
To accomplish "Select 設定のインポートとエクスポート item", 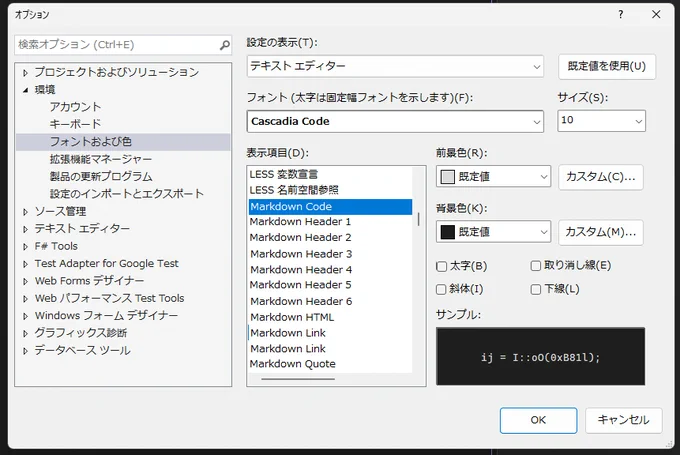I will tap(127, 193).
